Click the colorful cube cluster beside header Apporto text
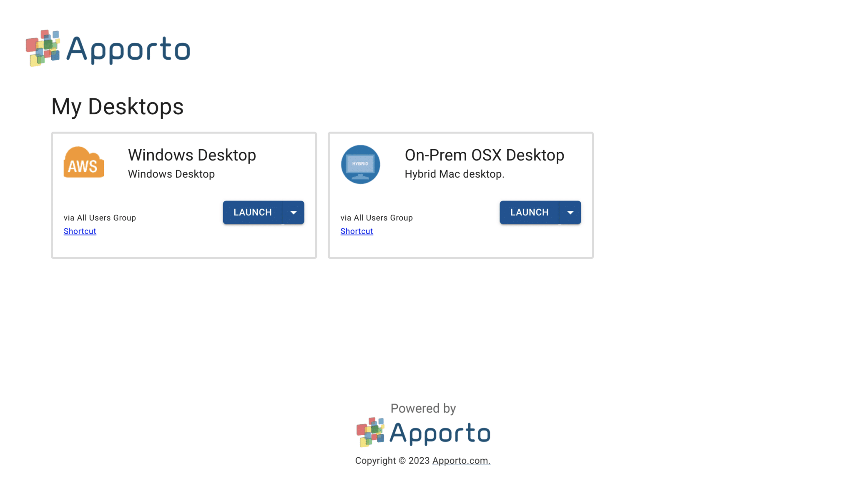The image size is (854, 504). click(x=43, y=48)
